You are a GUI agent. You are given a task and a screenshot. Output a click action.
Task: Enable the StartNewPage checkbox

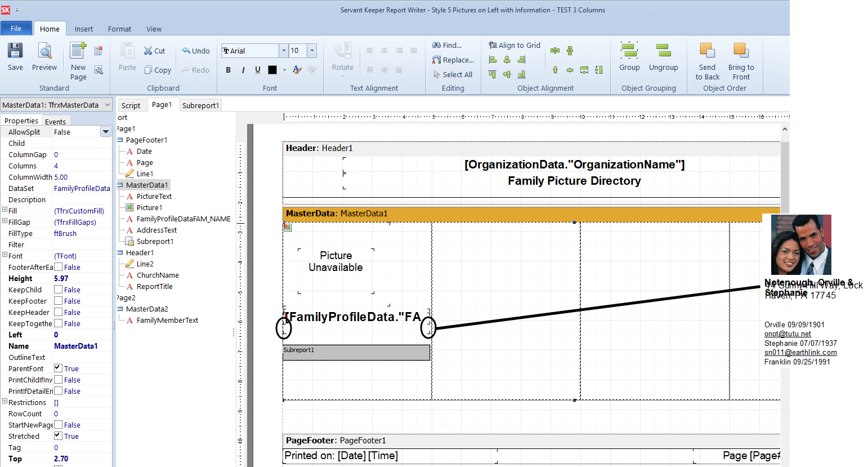pos(58,425)
